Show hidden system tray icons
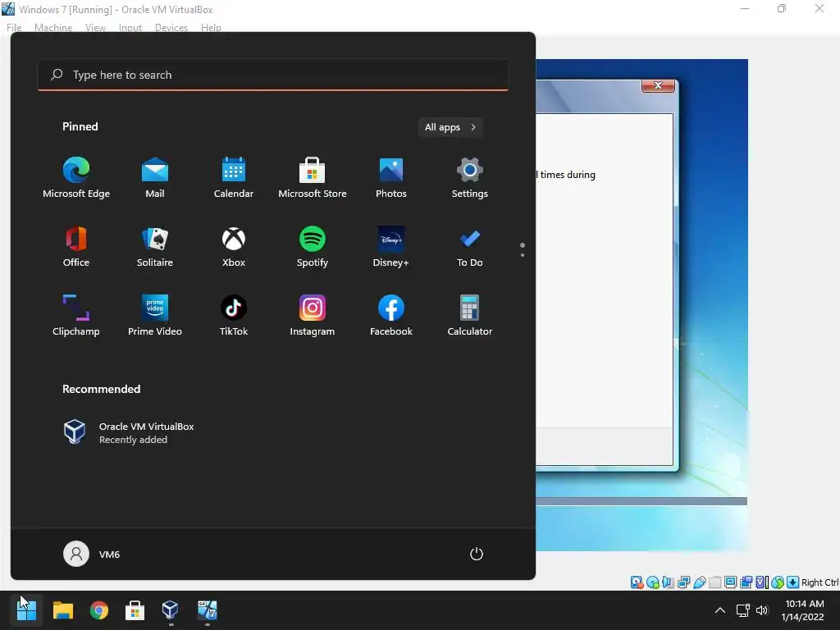The width and height of the screenshot is (840, 630). (x=720, y=610)
